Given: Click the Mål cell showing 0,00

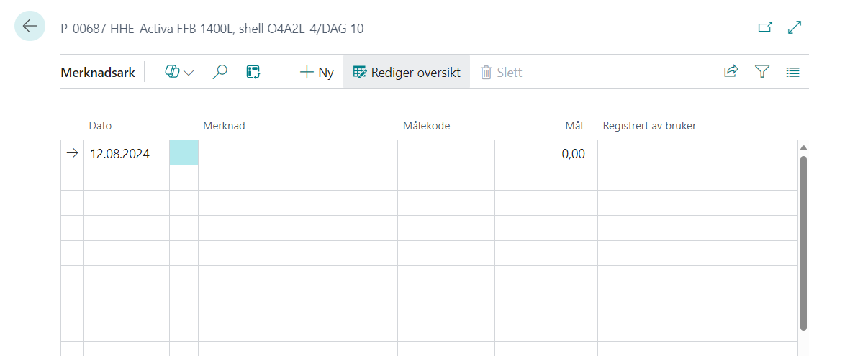Looking at the screenshot, I should [x=546, y=153].
